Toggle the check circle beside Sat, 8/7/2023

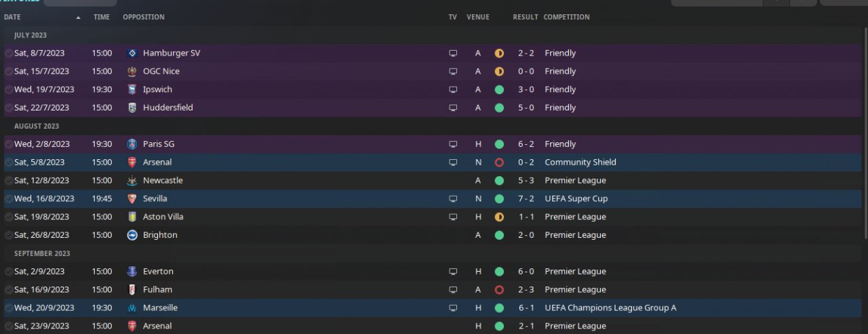(x=9, y=53)
